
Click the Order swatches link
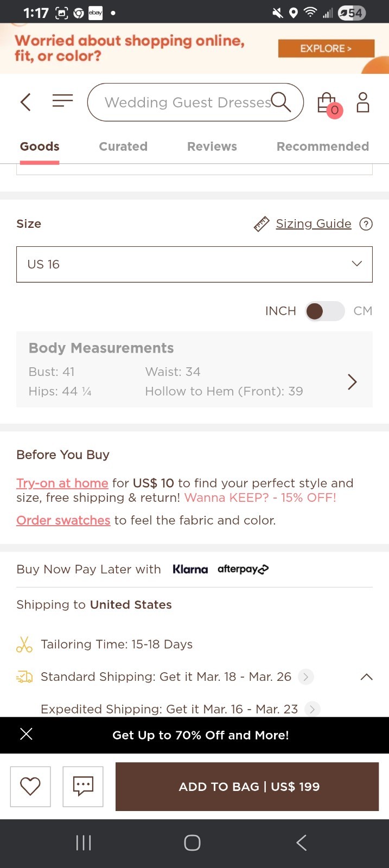(63, 520)
